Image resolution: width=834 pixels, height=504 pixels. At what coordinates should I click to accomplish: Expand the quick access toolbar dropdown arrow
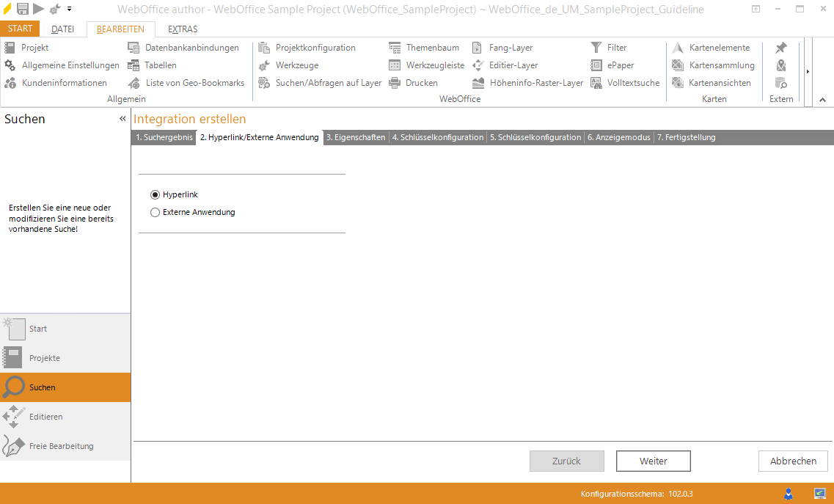(69, 10)
